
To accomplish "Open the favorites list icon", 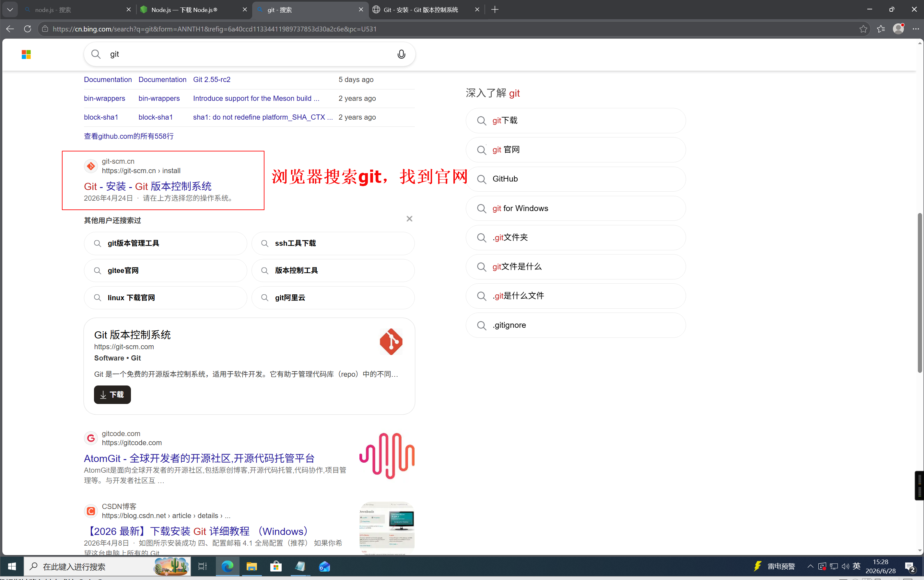I will [881, 29].
